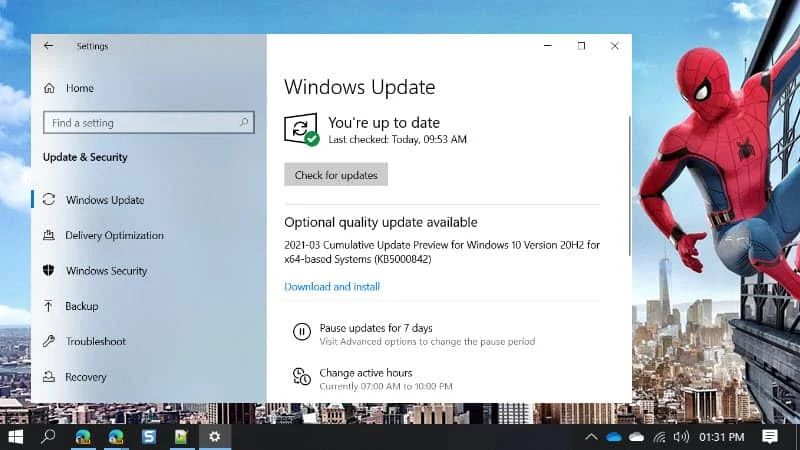Image resolution: width=800 pixels, height=450 pixels.
Task: Open the Windows Start menu
Action: pos(16,437)
